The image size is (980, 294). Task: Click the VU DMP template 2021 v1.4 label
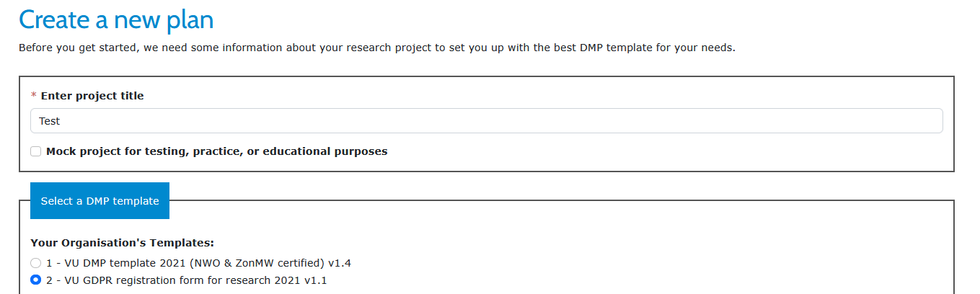click(198, 263)
